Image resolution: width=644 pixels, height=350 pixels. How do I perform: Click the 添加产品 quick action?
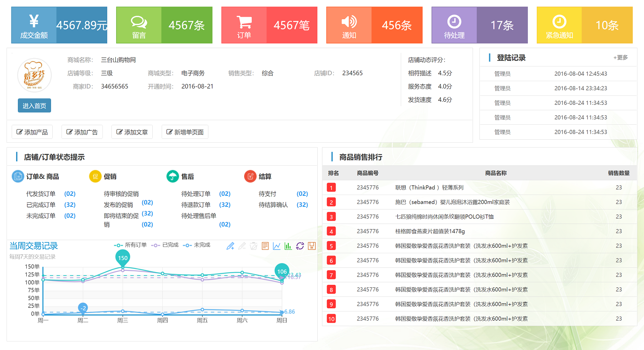click(32, 132)
